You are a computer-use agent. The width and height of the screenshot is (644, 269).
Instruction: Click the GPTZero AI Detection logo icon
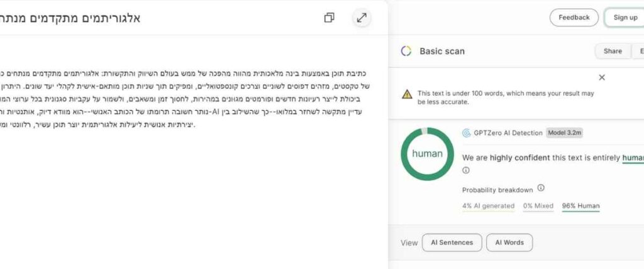(466, 133)
